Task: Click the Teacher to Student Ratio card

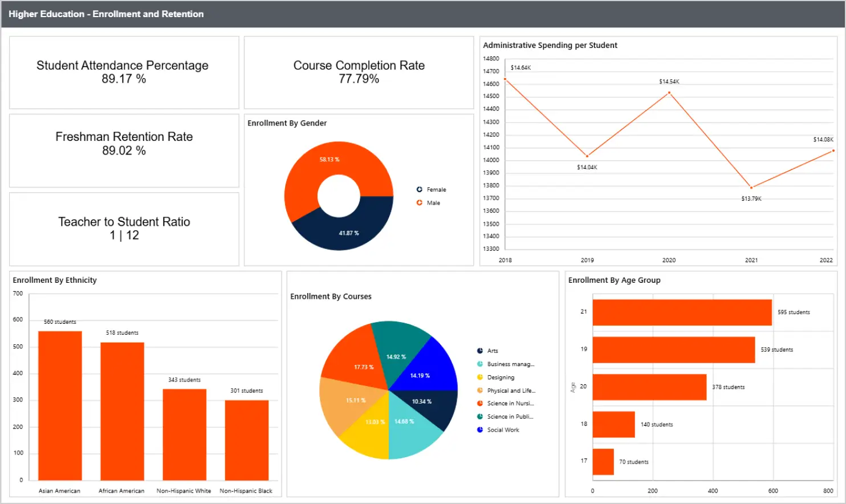Action: coord(124,229)
